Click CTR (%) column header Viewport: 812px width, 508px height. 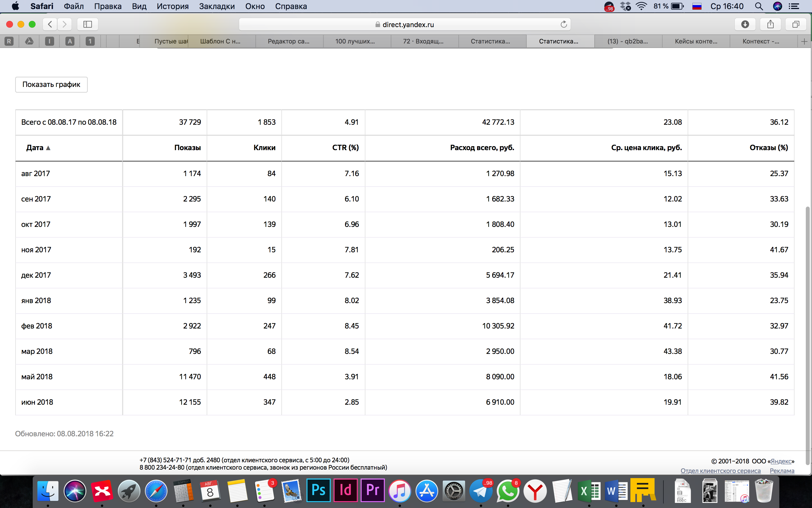pyautogui.click(x=345, y=148)
